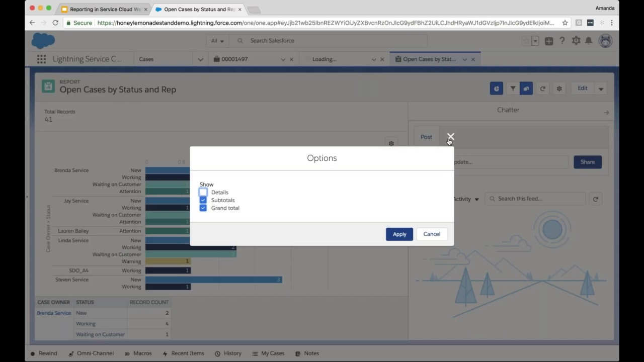Open report filters funnel icon
644x362 pixels.
click(513, 88)
